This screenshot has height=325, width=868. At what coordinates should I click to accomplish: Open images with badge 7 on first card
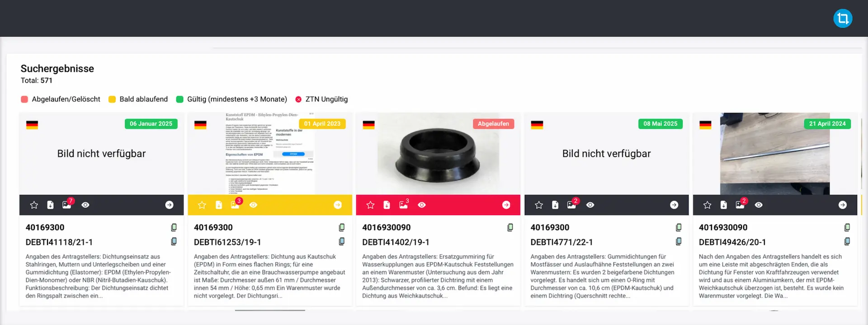tap(67, 205)
